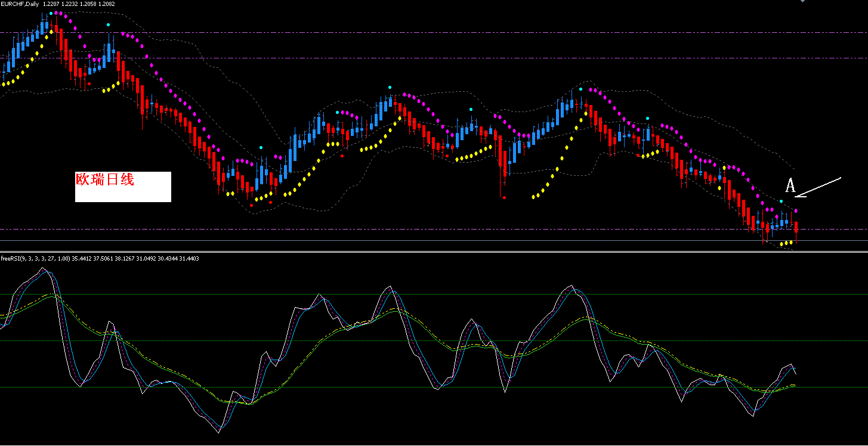Click the freeRSI value 31.4403
The image size is (868, 446).
point(189,258)
